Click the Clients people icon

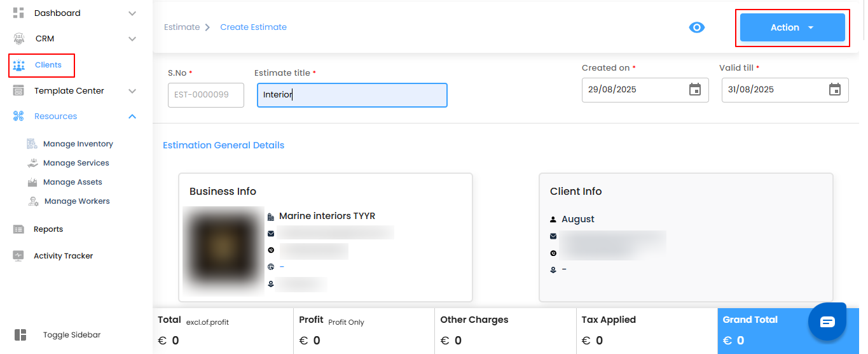click(x=19, y=65)
